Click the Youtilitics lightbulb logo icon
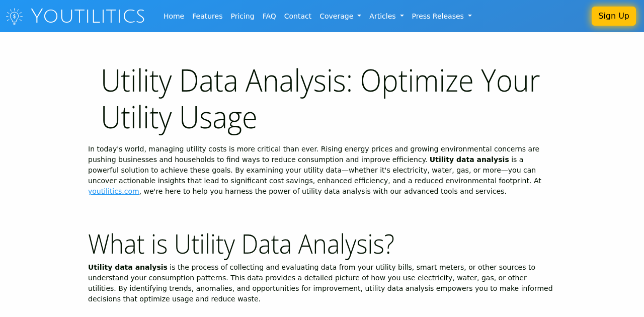The width and height of the screenshot is (644, 317). coord(13,16)
